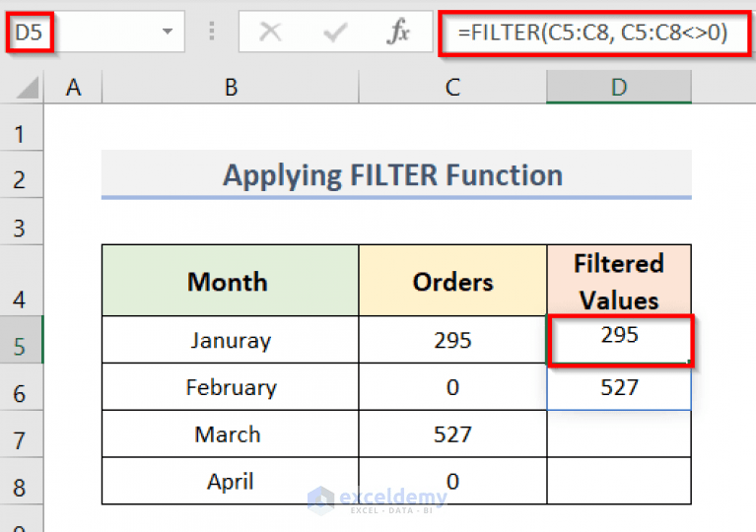The width and height of the screenshot is (756, 532).
Task: Click the Enter checkmark formula bar icon
Action: click(x=335, y=33)
